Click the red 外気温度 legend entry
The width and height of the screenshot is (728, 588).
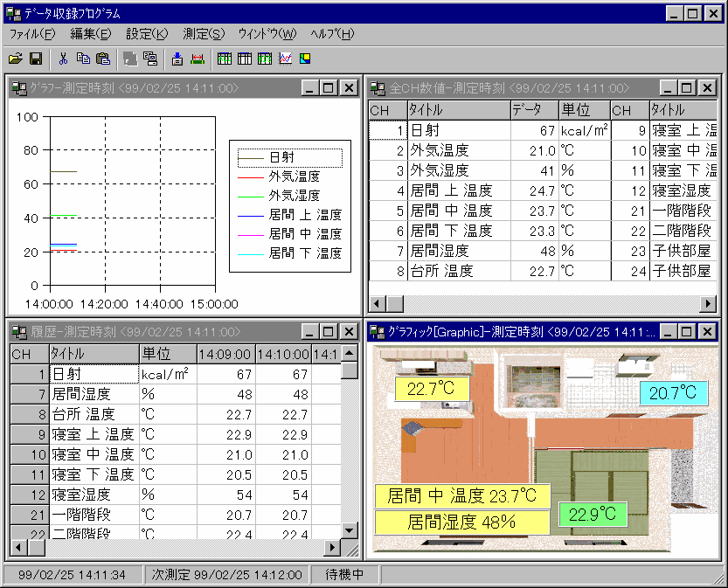pos(279,176)
